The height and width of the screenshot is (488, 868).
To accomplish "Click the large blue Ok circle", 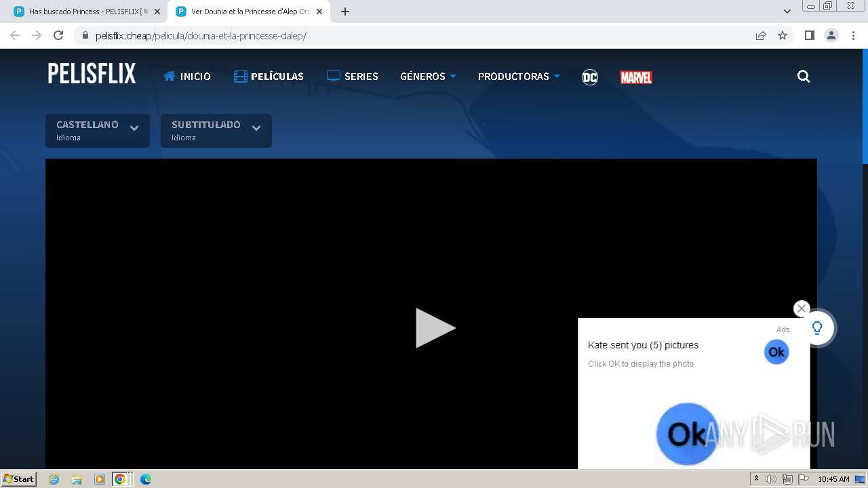I will (687, 434).
